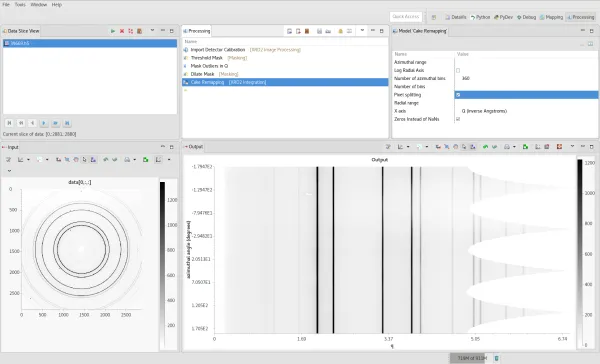Select the Output plot tab
Image resolution: width=600 pixels, height=364 pixels.
pyautogui.click(x=193, y=147)
